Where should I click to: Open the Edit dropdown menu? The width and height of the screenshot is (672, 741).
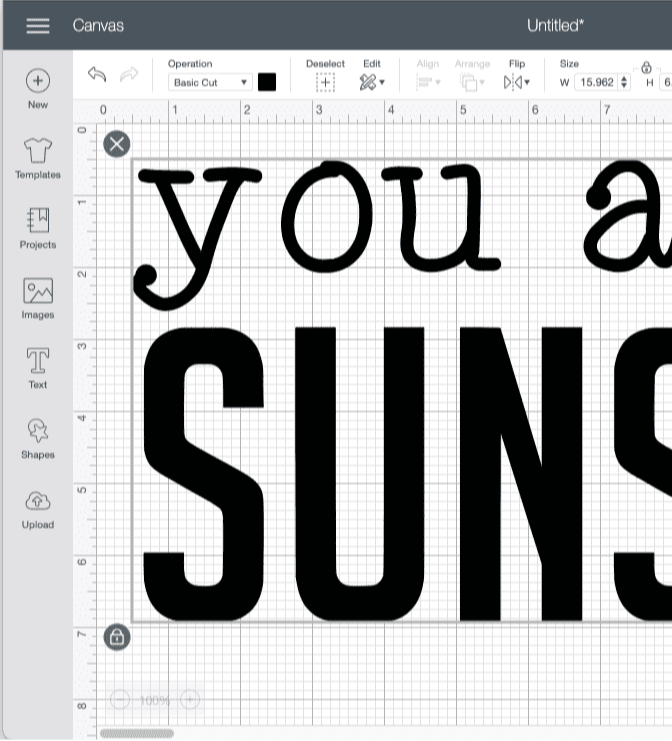click(373, 82)
